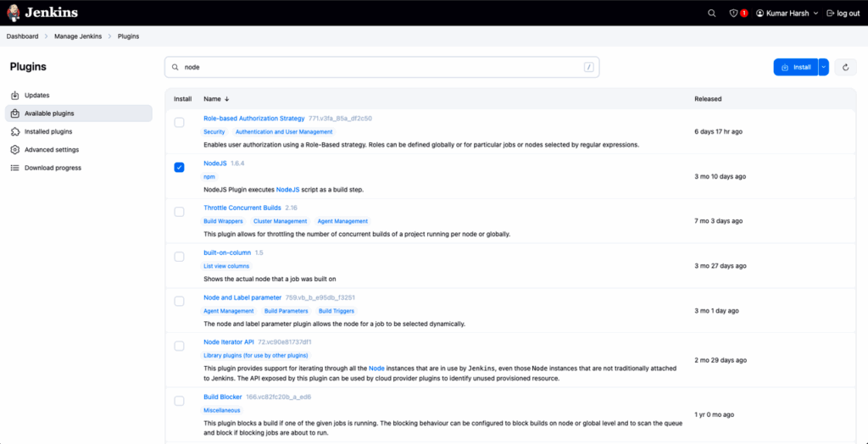Click the refresh plugins icon button
The height and width of the screenshot is (444, 868).
click(x=845, y=67)
